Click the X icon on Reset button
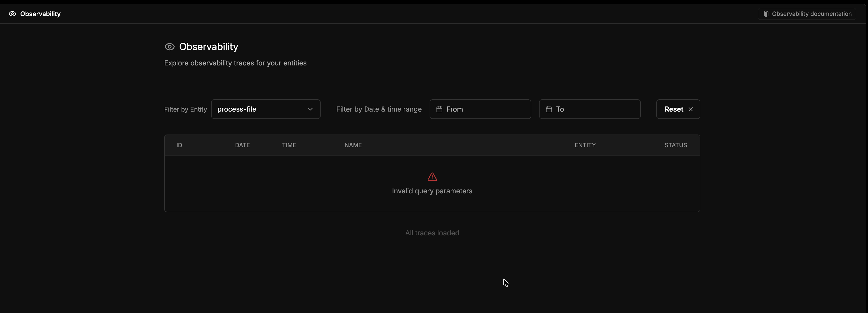868x313 pixels. 690,109
